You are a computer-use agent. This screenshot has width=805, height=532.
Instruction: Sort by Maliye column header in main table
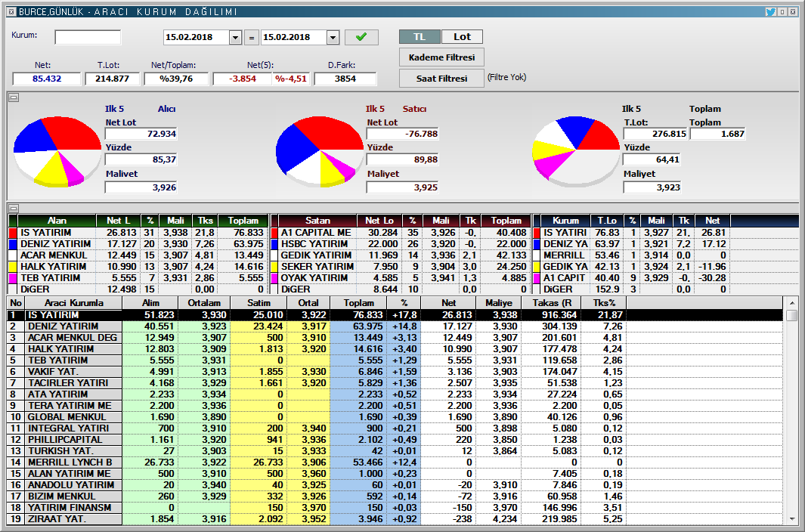(499, 303)
